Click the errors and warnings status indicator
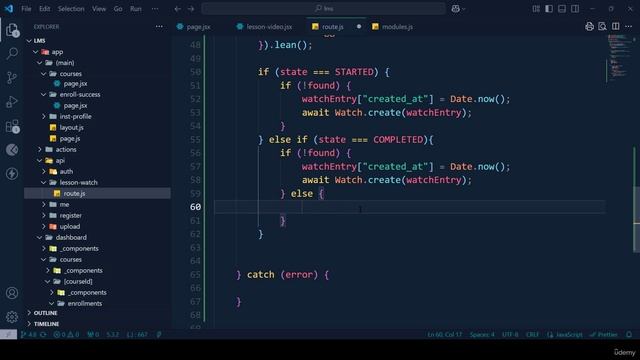The image size is (640, 360). click(x=66, y=334)
